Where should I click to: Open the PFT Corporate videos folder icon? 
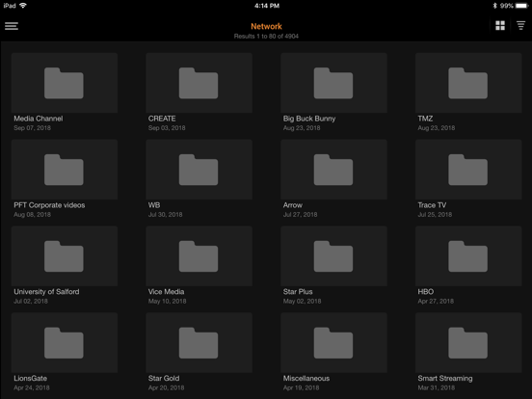tap(64, 170)
